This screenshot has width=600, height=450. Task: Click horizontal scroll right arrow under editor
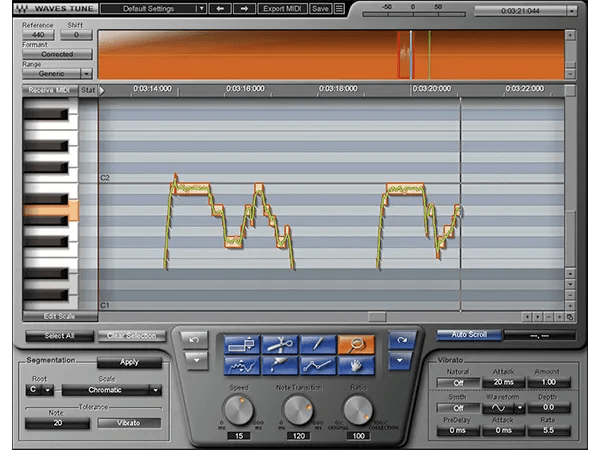[x=538, y=317]
